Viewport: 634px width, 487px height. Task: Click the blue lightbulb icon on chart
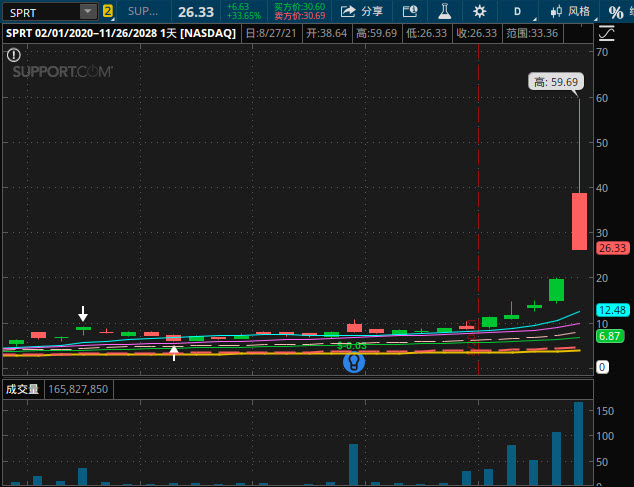(354, 362)
